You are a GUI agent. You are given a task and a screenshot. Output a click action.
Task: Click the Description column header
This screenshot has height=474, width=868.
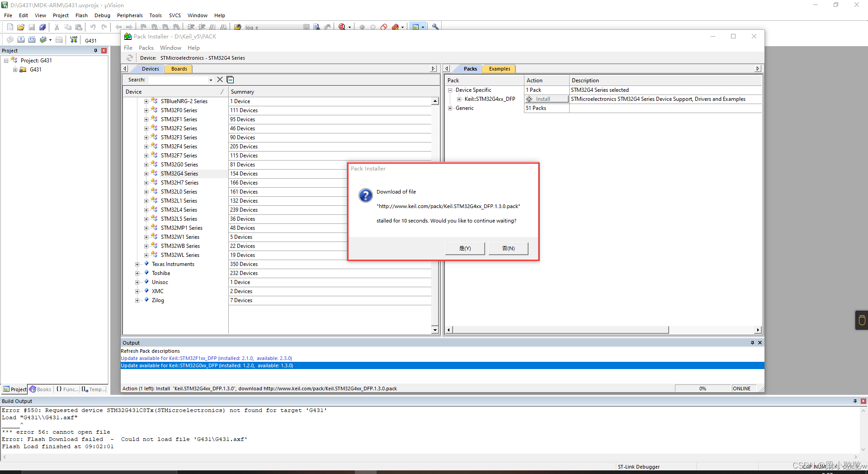(x=665, y=81)
